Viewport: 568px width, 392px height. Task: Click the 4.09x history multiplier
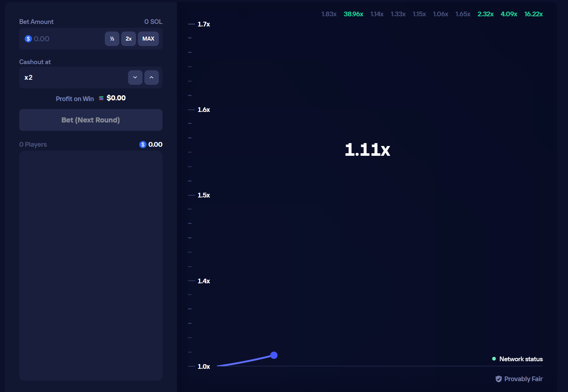509,14
